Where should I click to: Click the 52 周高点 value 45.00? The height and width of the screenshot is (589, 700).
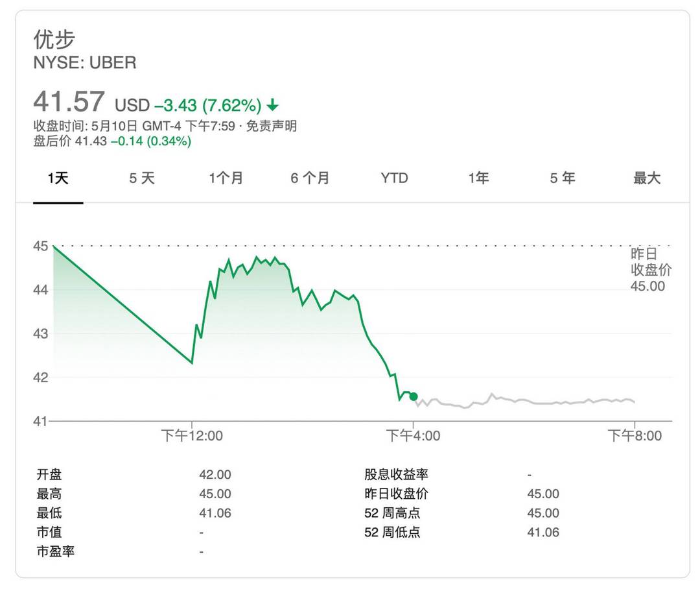(x=543, y=513)
